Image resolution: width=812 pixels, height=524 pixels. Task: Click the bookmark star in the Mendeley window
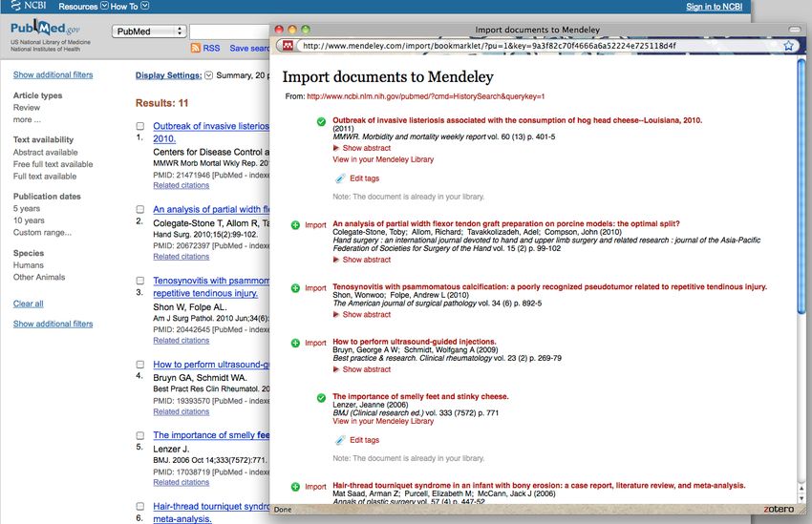pyautogui.click(x=788, y=46)
